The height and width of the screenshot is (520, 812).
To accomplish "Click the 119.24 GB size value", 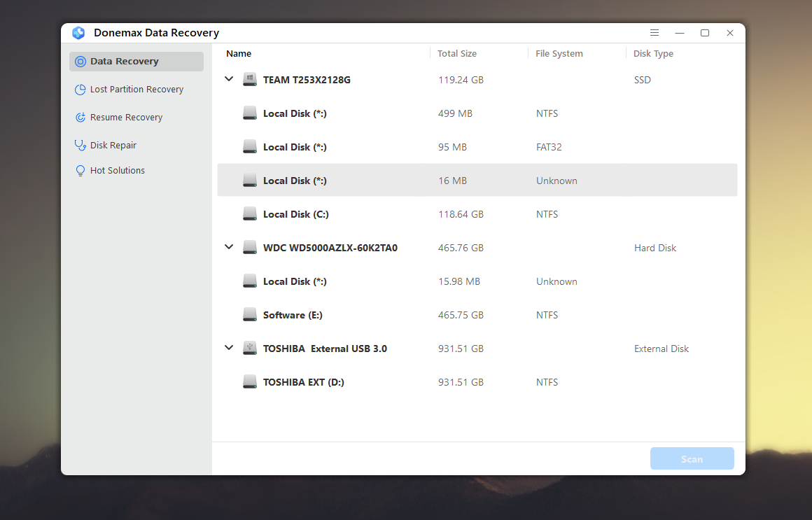I will (461, 80).
